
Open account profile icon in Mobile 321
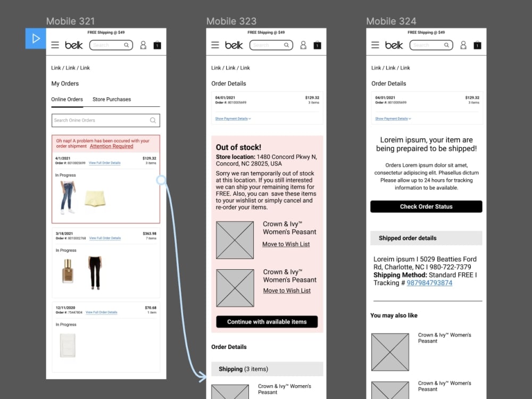(x=143, y=45)
